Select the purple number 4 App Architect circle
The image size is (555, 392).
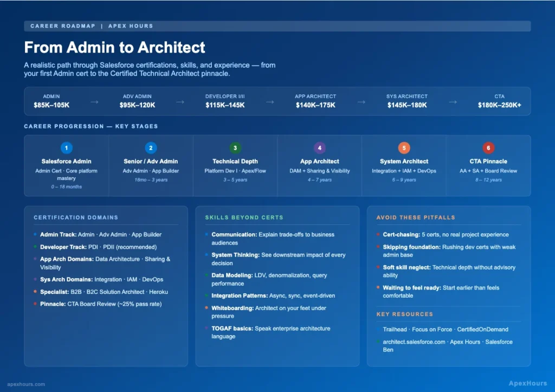(319, 147)
